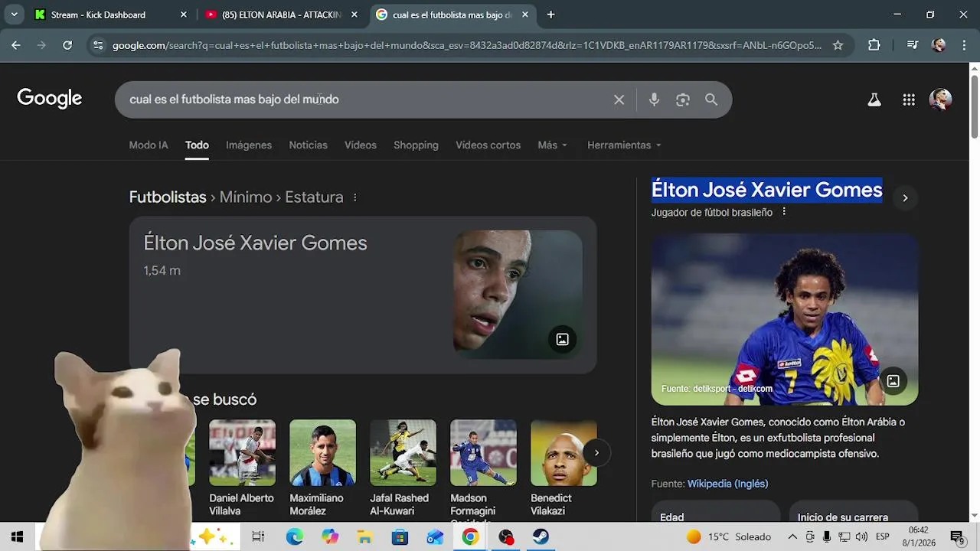Viewport: 980px width, 551px height.
Task: Open Chrome three-dot menu
Action: tap(963, 45)
